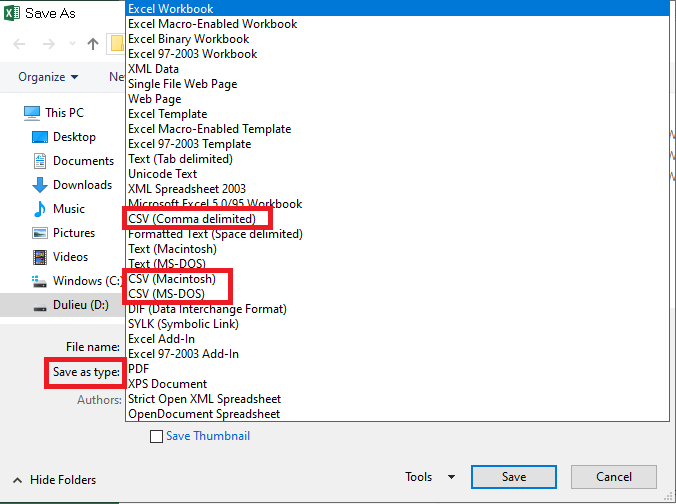Pick Excel 97-2003 Template option
The height and width of the screenshot is (504, 676).
397,144
